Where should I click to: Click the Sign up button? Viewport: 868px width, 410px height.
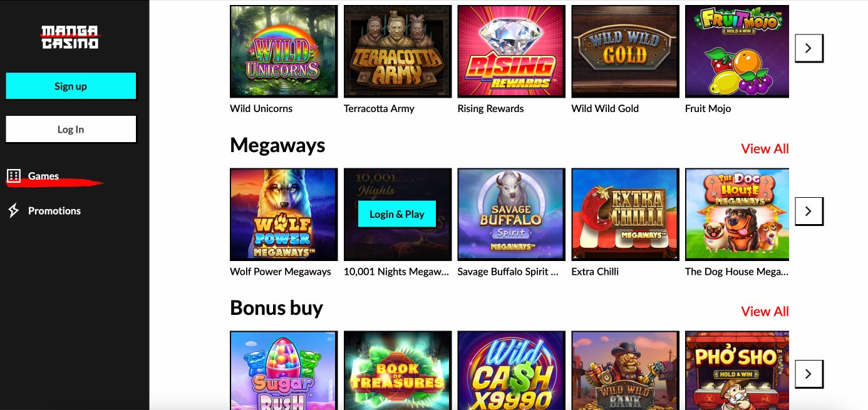click(71, 86)
